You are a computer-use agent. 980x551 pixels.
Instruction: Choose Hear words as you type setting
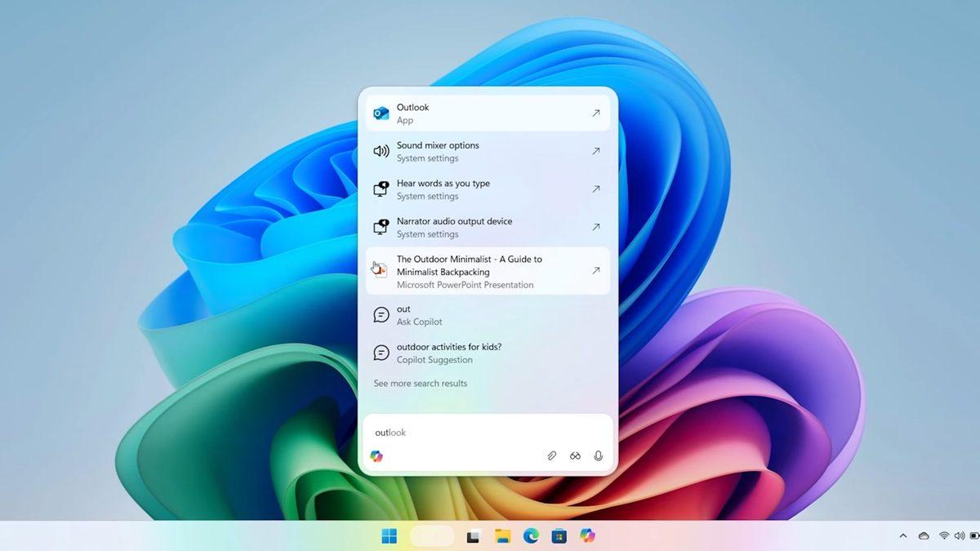[488, 189]
